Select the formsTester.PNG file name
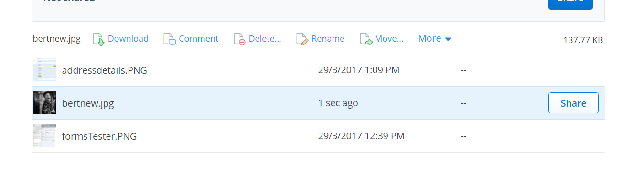This screenshot has height=189, width=644. coord(99,136)
